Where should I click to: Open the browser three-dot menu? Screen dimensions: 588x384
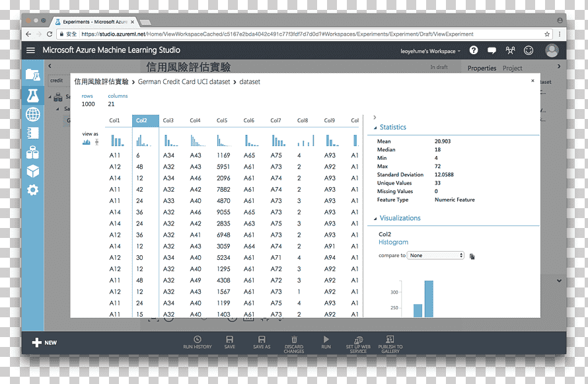(560, 34)
